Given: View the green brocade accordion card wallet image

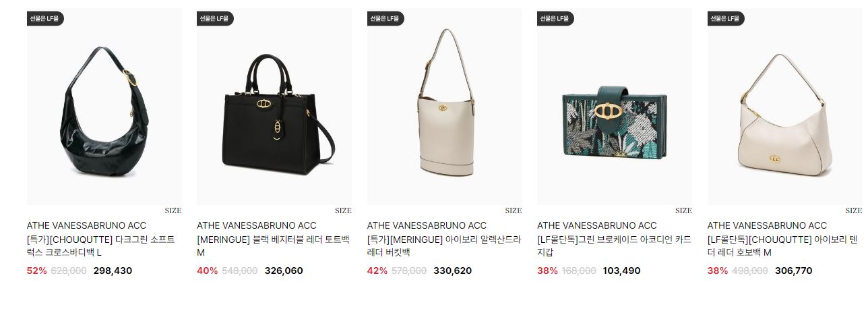Looking at the screenshot, I should (x=615, y=107).
